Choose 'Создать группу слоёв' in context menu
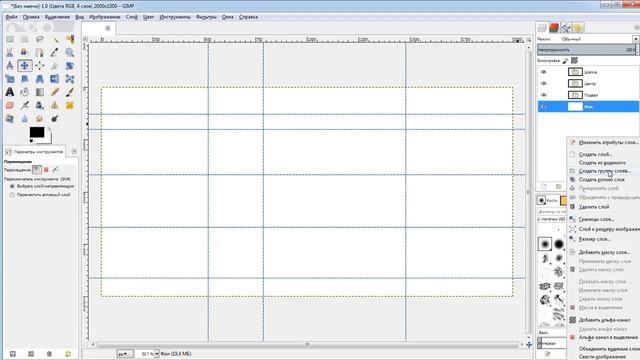640x360 pixels. click(x=604, y=171)
